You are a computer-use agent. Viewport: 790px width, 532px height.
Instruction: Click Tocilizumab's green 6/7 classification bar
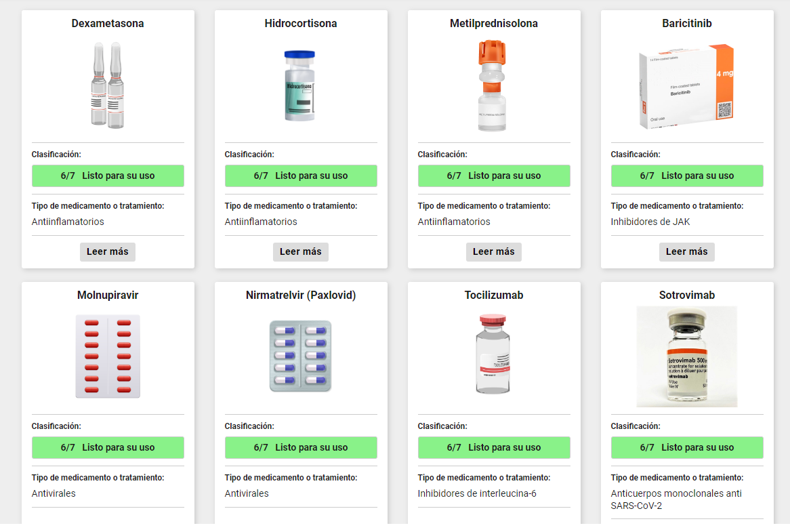click(x=494, y=447)
